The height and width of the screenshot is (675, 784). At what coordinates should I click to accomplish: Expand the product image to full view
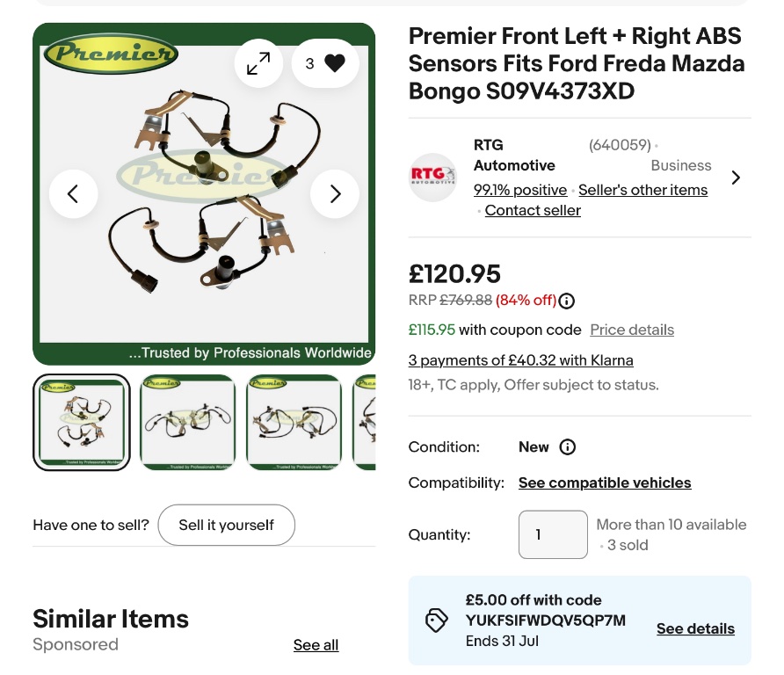pos(258,63)
